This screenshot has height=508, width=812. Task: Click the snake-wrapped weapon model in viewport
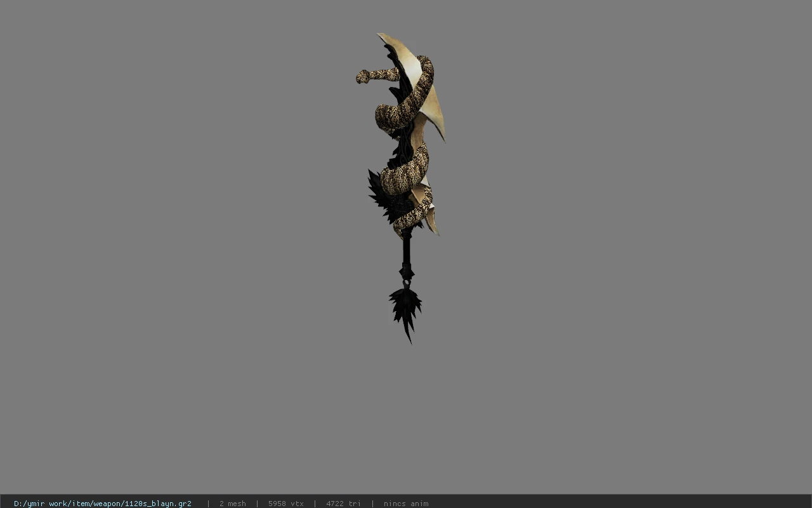click(402, 188)
